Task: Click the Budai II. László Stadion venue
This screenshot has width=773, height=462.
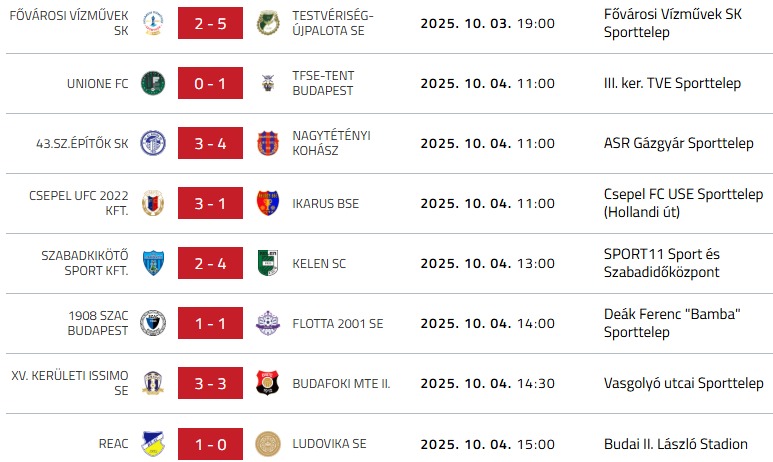Action: pos(675,443)
